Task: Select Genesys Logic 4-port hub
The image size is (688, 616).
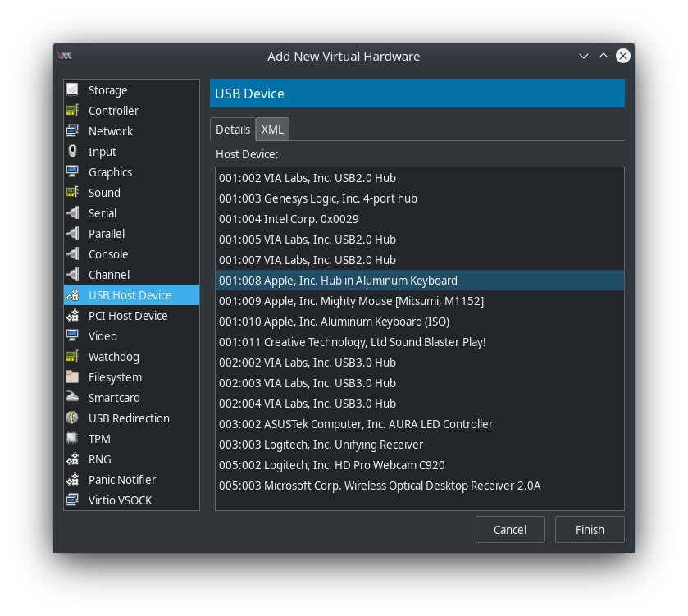Action: click(x=420, y=198)
